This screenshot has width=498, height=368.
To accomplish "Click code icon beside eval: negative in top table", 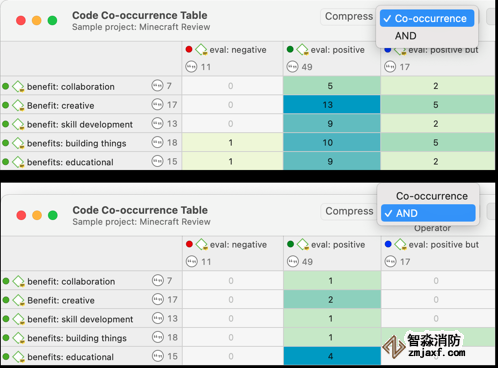I will (x=201, y=50).
